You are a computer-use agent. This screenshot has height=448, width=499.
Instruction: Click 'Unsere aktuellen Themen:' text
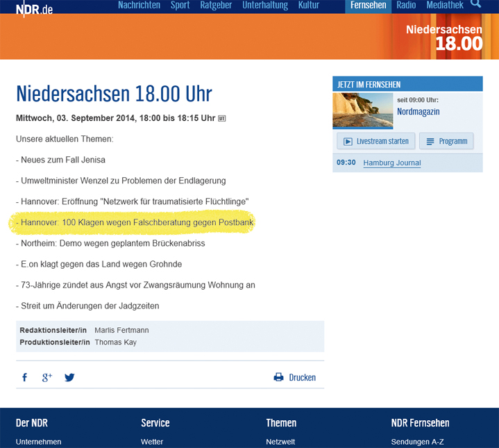click(x=65, y=139)
